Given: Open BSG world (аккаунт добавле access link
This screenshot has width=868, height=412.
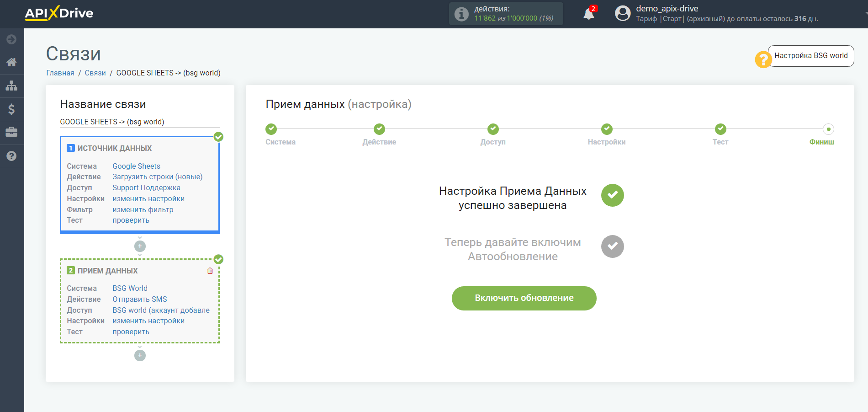Looking at the screenshot, I should point(161,310).
